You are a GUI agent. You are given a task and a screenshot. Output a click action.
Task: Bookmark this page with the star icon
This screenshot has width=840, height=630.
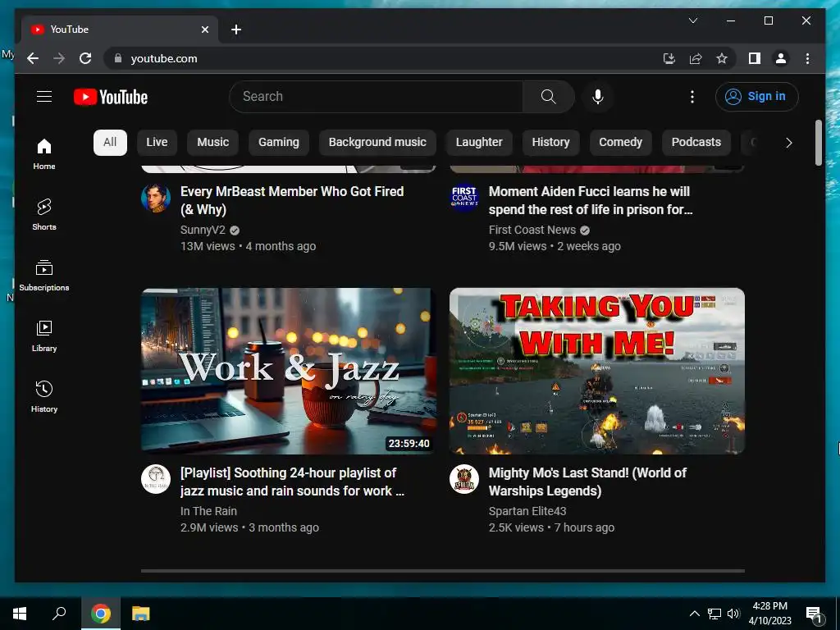point(722,58)
